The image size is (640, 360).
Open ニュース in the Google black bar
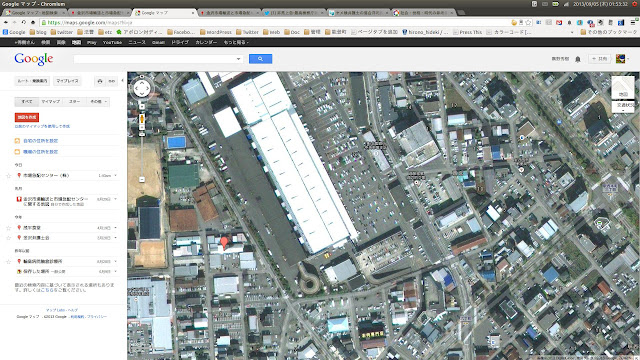coord(137,42)
